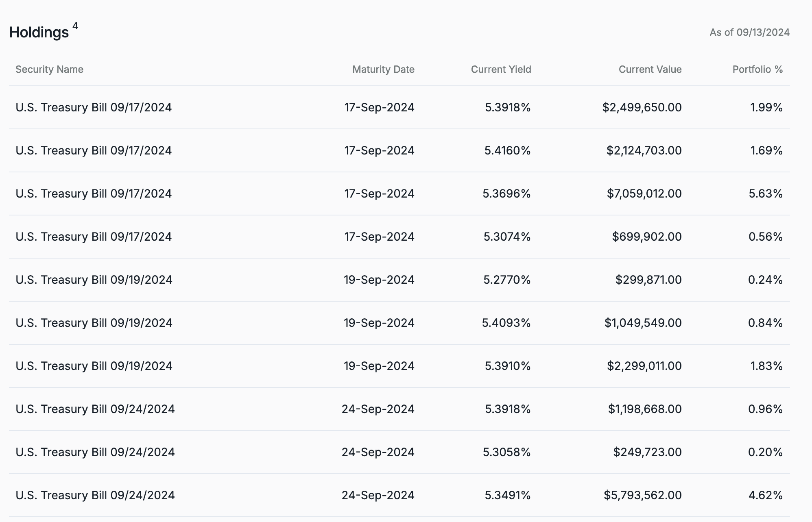Image resolution: width=812 pixels, height=522 pixels.
Task: Select Treasury Bill name in the $7,059,012.00 row
Action: 94,194
